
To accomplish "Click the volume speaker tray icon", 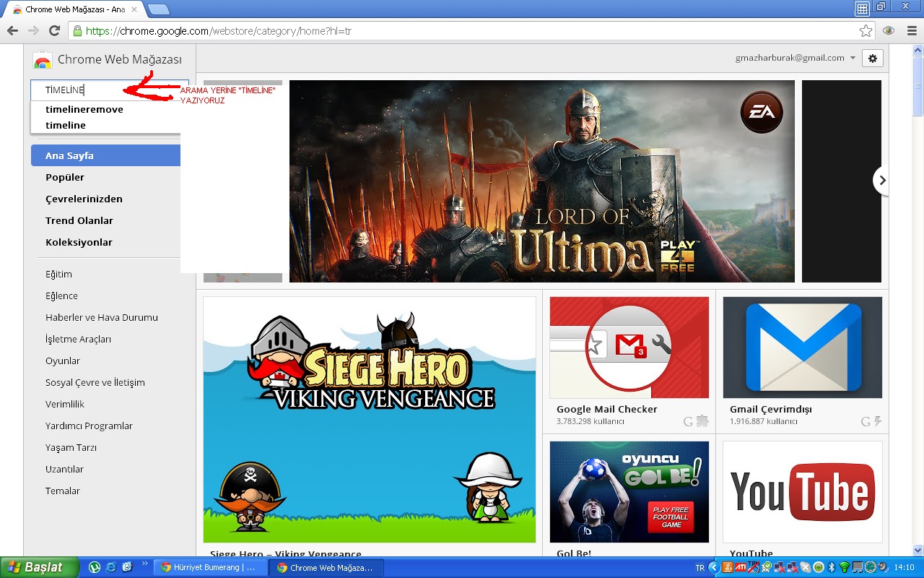I will 884,567.
